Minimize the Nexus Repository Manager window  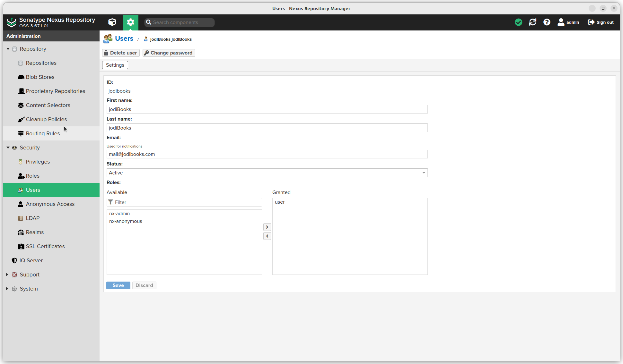(x=592, y=8)
